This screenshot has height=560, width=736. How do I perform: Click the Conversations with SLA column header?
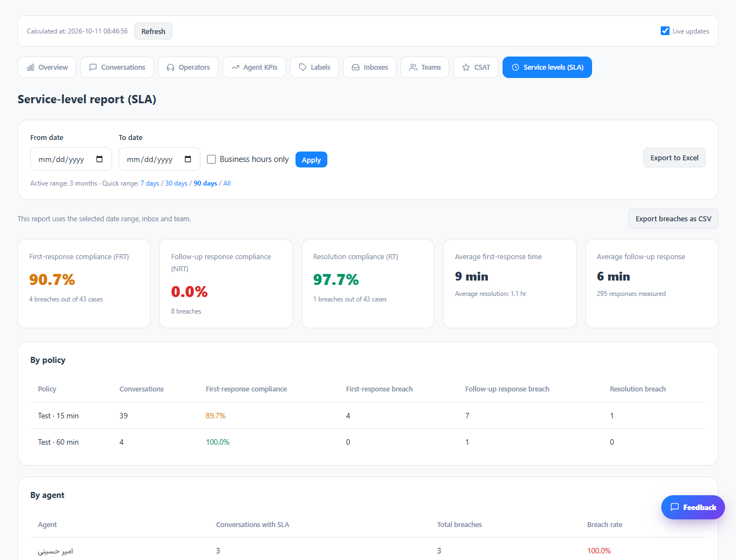pyautogui.click(x=253, y=524)
